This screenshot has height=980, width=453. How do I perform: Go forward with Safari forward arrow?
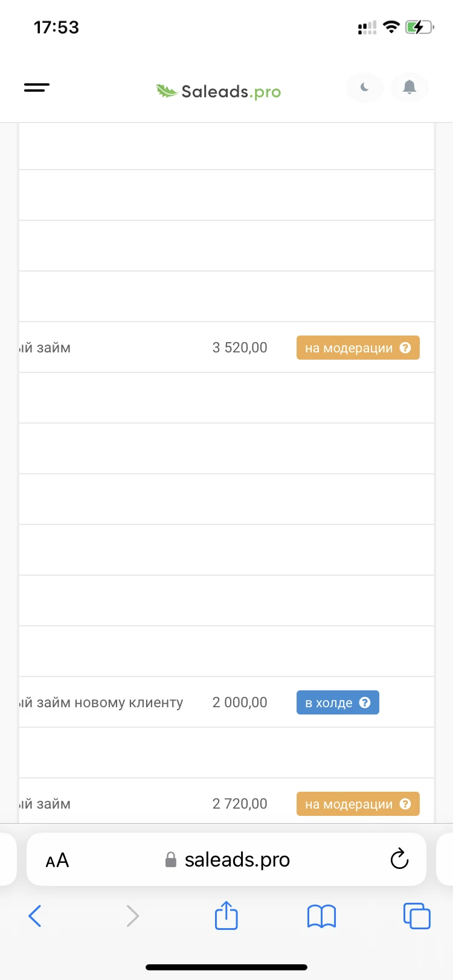pos(133,916)
